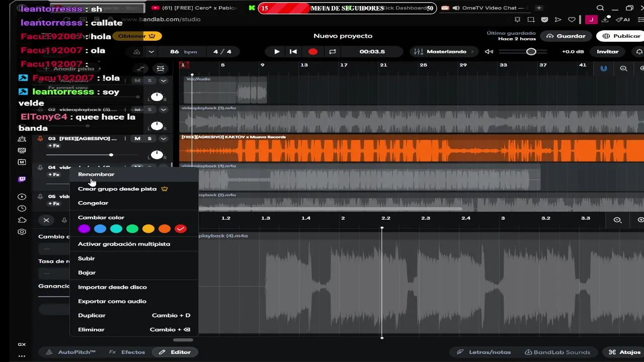The height and width of the screenshot is (362, 644).
Task: Expand track 02 options chevron
Action: pyautogui.click(x=163, y=110)
